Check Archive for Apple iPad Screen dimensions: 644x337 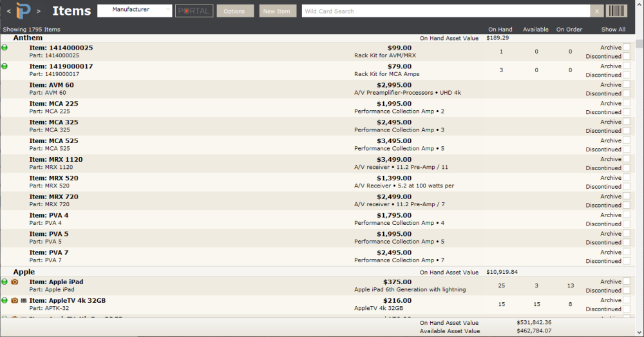[x=627, y=282]
